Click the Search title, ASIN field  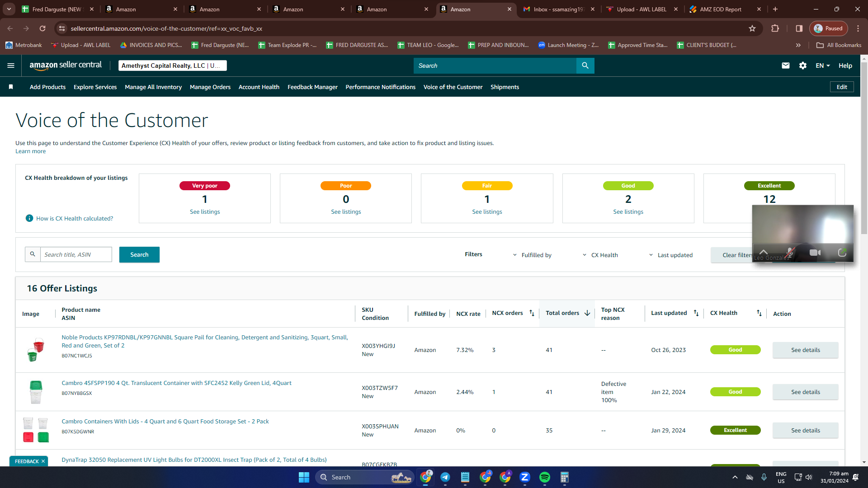point(76,255)
